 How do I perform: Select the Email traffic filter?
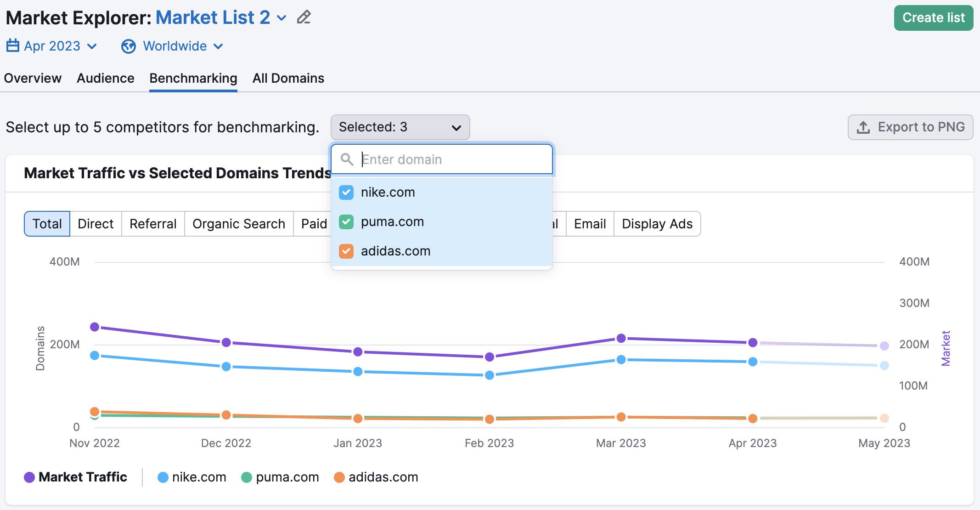coord(590,224)
